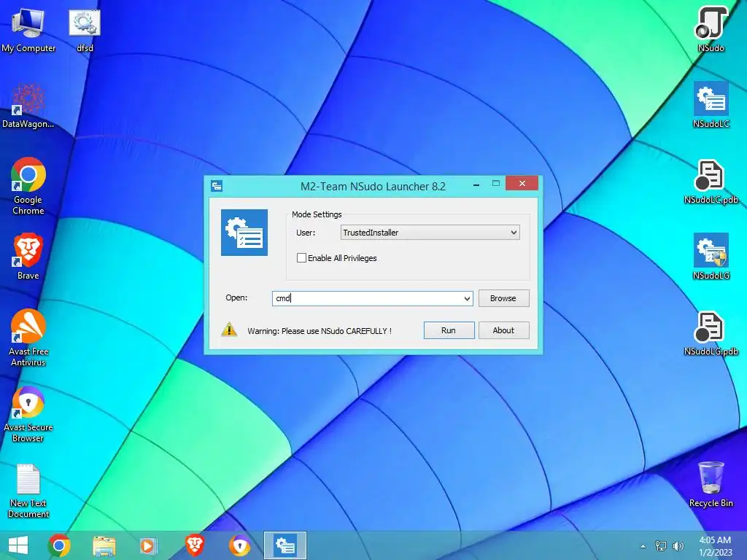This screenshot has height=560, width=747.
Task: Open Brave from the taskbar
Action: [194, 545]
